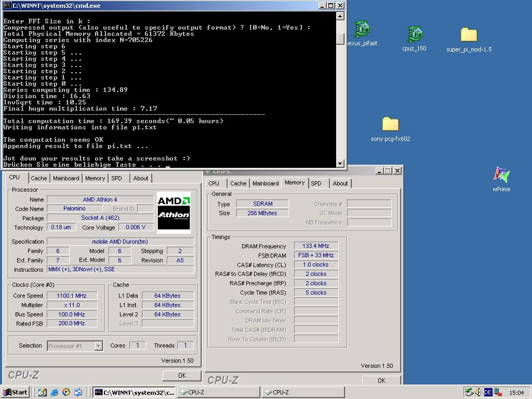532x399 pixels.
Task: Select CPU tab in left CPU-Z window
Action: tap(14, 178)
